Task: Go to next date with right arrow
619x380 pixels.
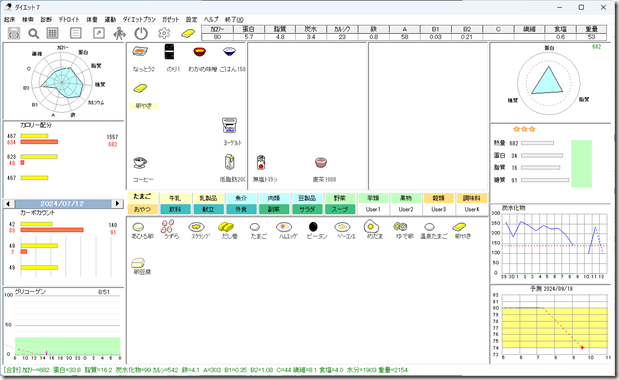Action: (117, 204)
